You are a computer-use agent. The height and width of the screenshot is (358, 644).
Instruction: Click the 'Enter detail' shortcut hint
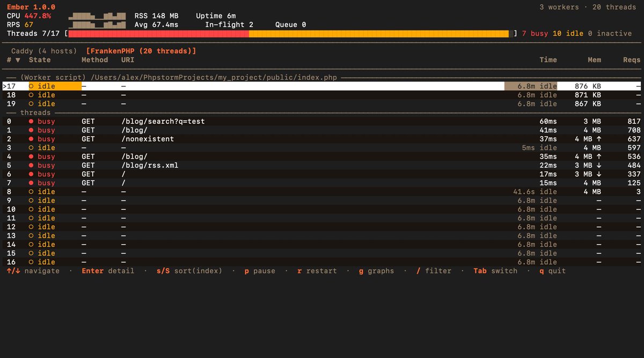click(108, 271)
